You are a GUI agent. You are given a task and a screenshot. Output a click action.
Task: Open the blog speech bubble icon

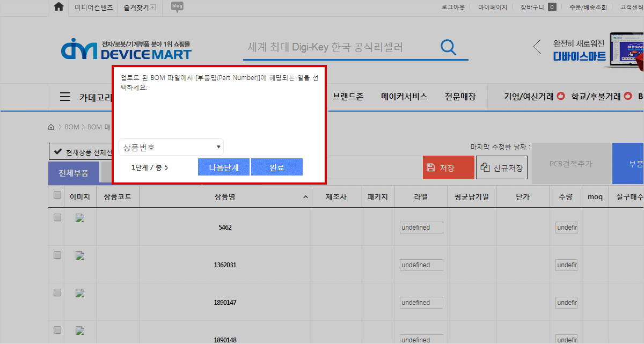pos(177,7)
